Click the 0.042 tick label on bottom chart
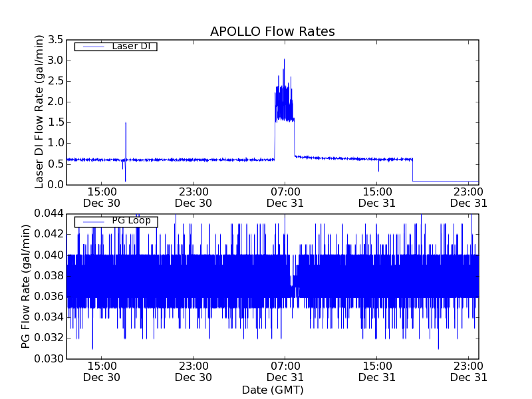 click(49, 235)
